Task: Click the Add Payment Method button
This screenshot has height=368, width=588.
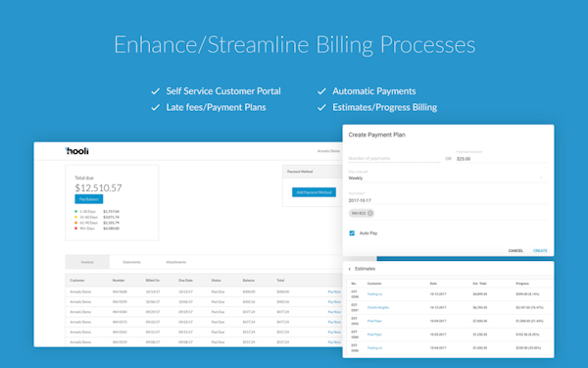Action: tap(314, 192)
